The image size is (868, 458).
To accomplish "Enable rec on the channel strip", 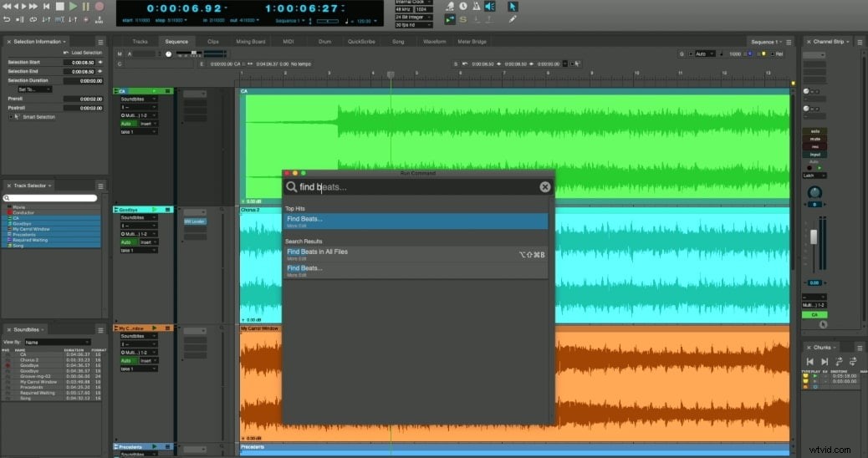I will 814,147.
